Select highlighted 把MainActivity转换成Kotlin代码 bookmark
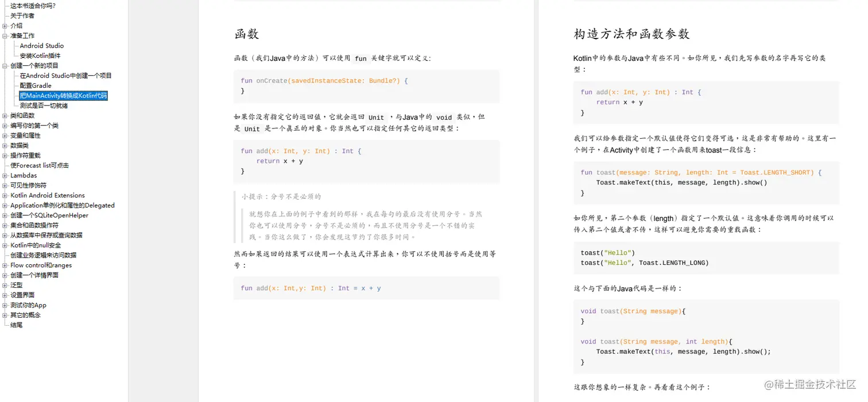Viewport: 868px width, 402px height. (63, 96)
